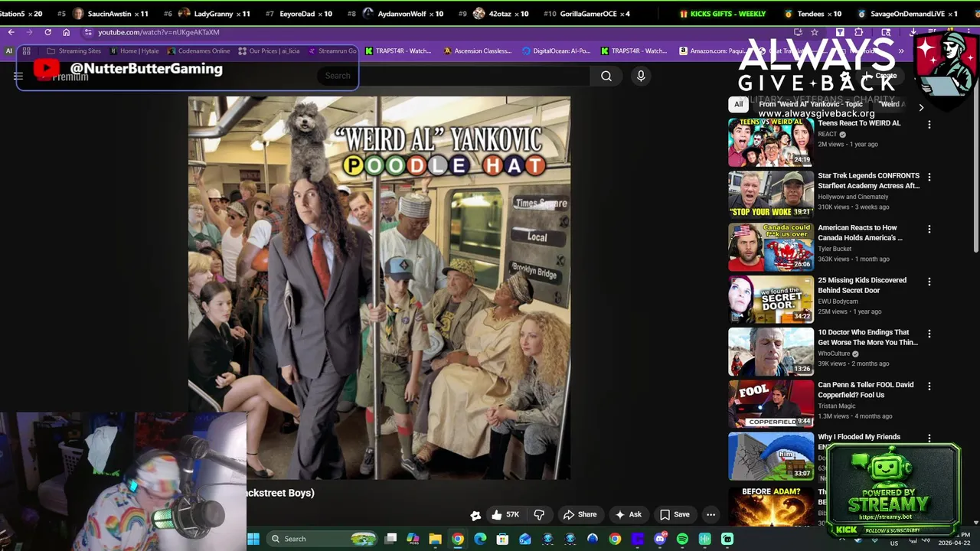
Task: Open options menu for American Reacts video
Action: pyautogui.click(x=929, y=229)
